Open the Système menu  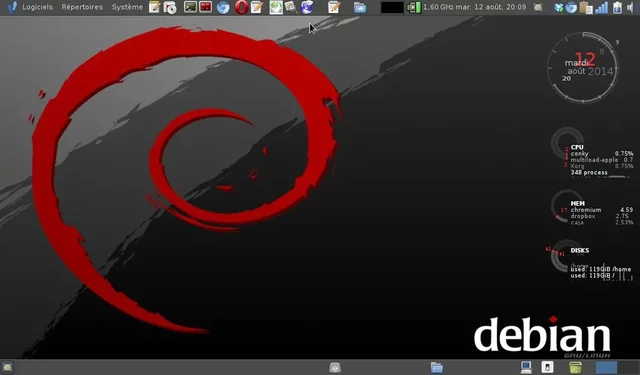tap(127, 7)
